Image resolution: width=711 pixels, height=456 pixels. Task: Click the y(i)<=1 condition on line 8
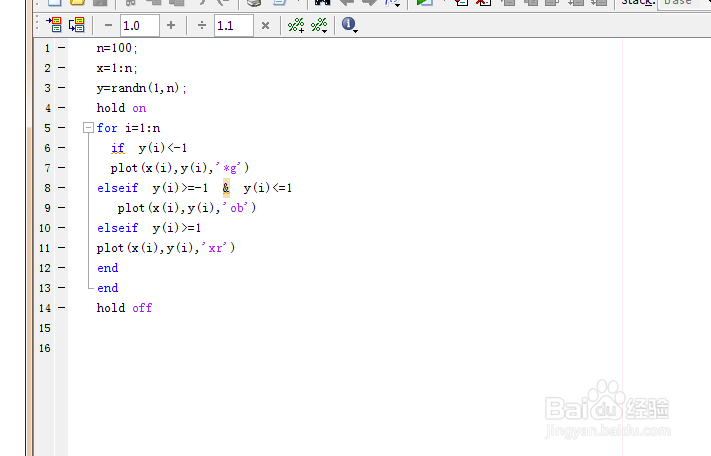point(268,188)
